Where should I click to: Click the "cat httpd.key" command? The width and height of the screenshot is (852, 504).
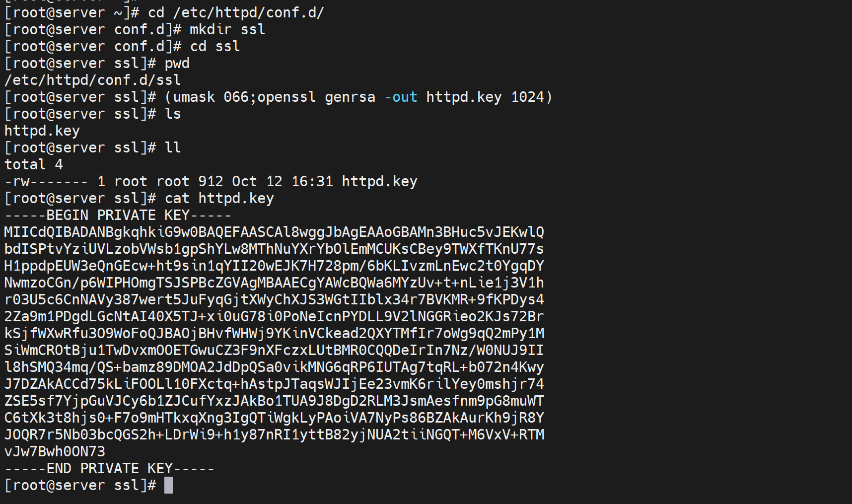[219, 198]
